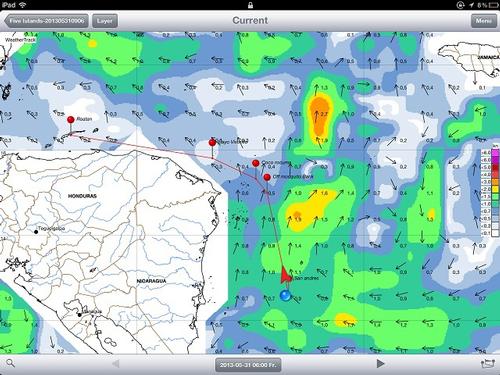Screen dimensions: 500x375
Task: Open the route tool icon
Action: click(x=488, y=364)
